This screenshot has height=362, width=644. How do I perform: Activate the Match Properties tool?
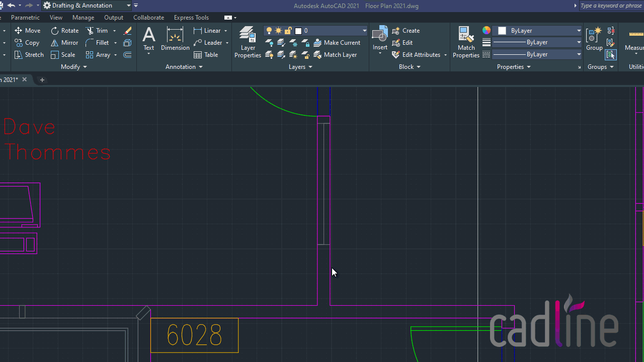click(466, 42)
